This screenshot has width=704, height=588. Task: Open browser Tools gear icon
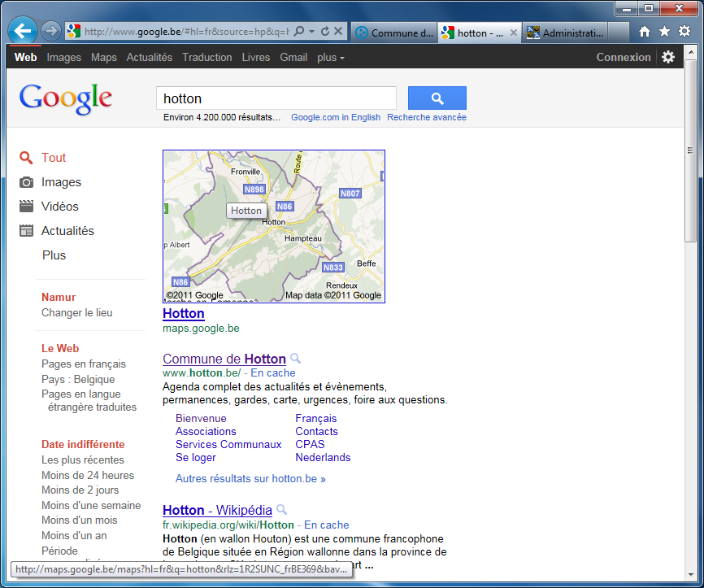684,32
